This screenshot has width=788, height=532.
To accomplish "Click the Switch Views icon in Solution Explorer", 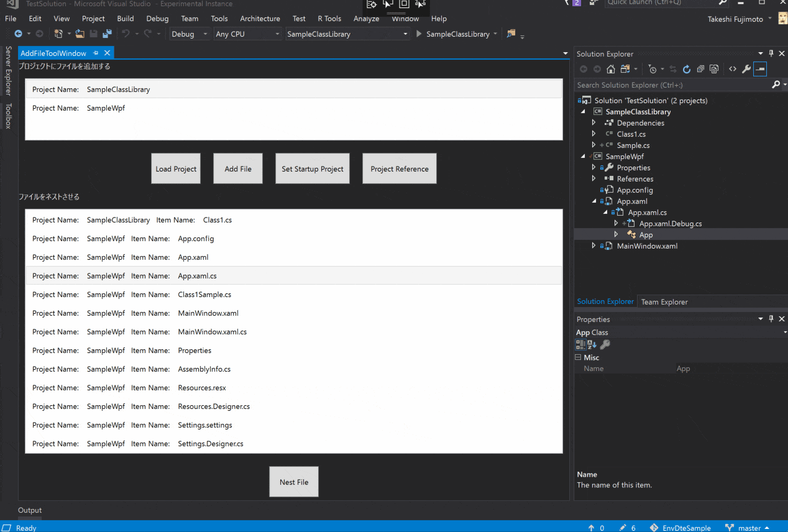I will pyautogui.click(x=626, y=69).
